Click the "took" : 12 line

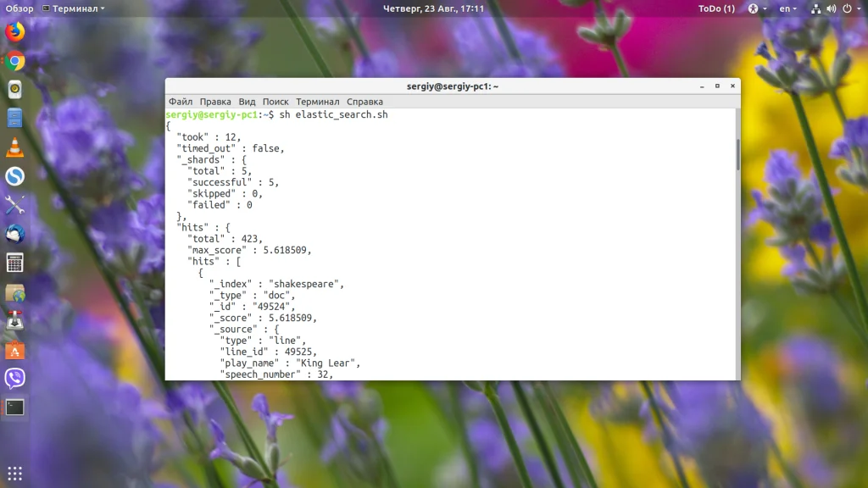209,137
